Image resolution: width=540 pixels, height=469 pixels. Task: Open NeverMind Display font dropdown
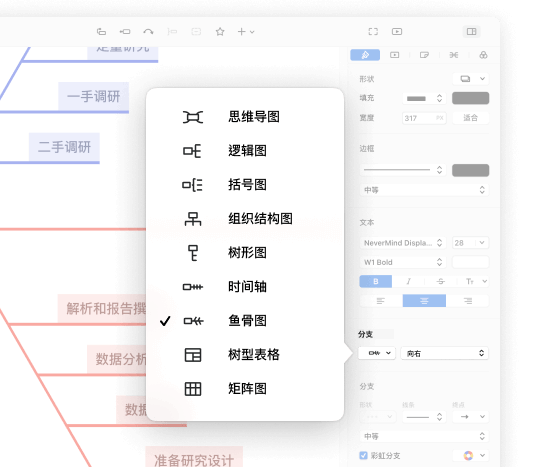pyautogui.click(x=403, y=243)
